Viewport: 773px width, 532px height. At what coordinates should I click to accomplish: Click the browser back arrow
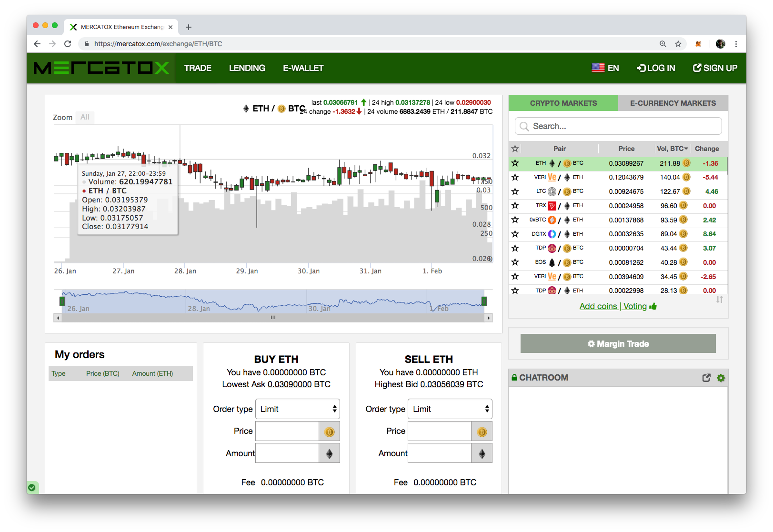(37, 44)
